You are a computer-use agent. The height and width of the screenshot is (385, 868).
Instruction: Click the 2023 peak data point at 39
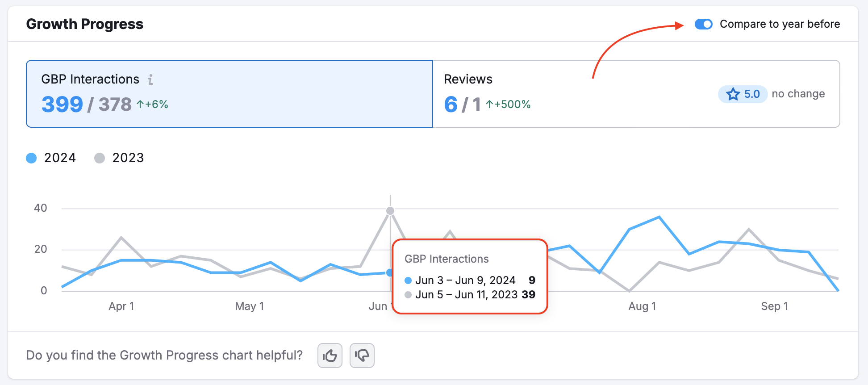tap(390, 211)
